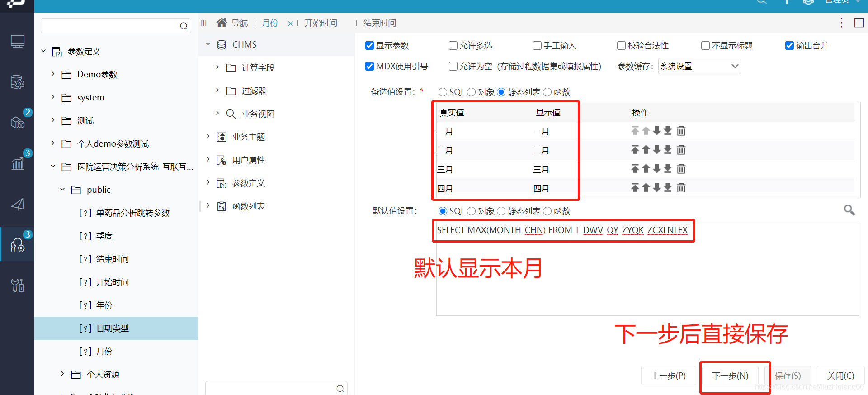This screenshot has height=395, width=868.
Task: Expand the 业务主题 node
Action: tap(208, 136)
